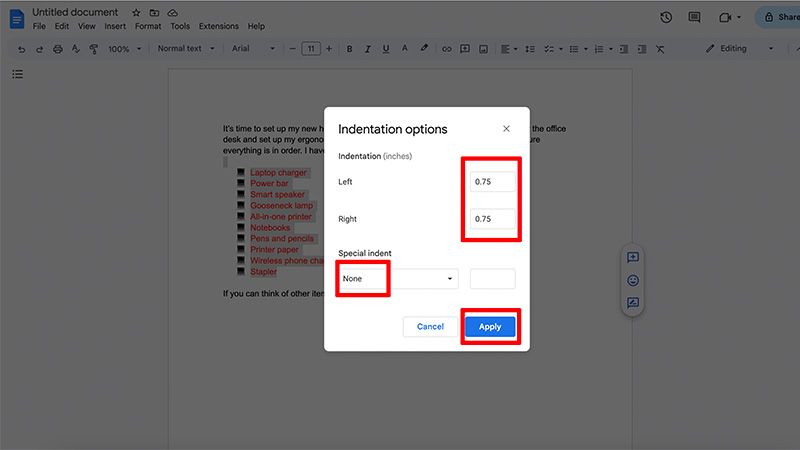Close the Indentation options dialog
Viewport: 800px width, 450px height.
point(506,129)
